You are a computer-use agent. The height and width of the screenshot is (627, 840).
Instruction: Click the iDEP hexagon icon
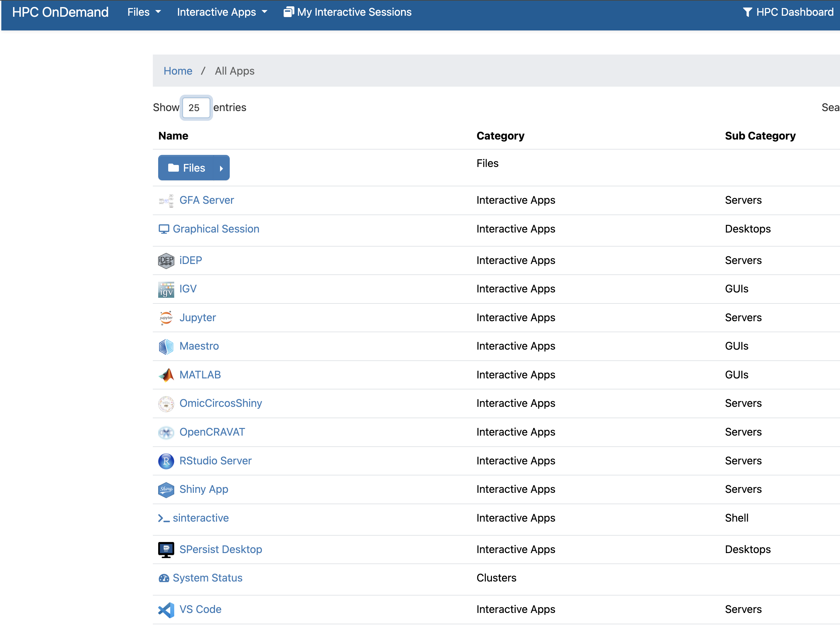166,261
